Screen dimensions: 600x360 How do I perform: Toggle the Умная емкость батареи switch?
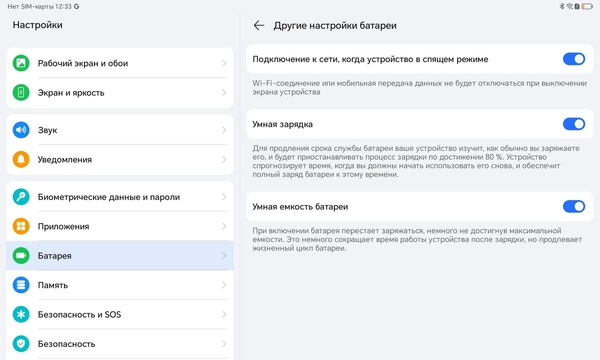[x=574, y=207]
